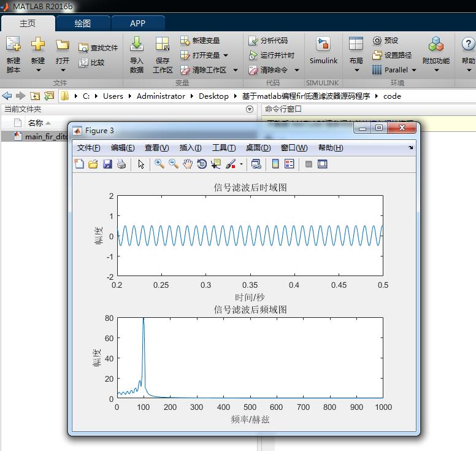Open the Figure 3 文件(F) menu
This screenshot has width=476, height=451.
tap(88, 148)
